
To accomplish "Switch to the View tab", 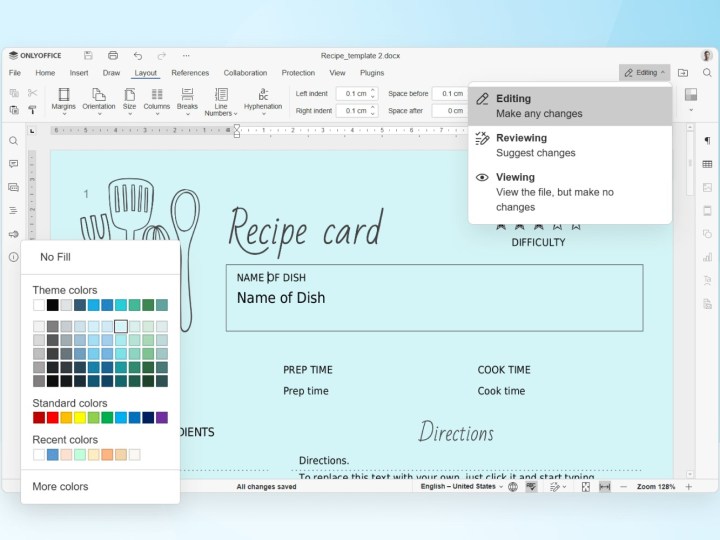I will coord(337,73).
